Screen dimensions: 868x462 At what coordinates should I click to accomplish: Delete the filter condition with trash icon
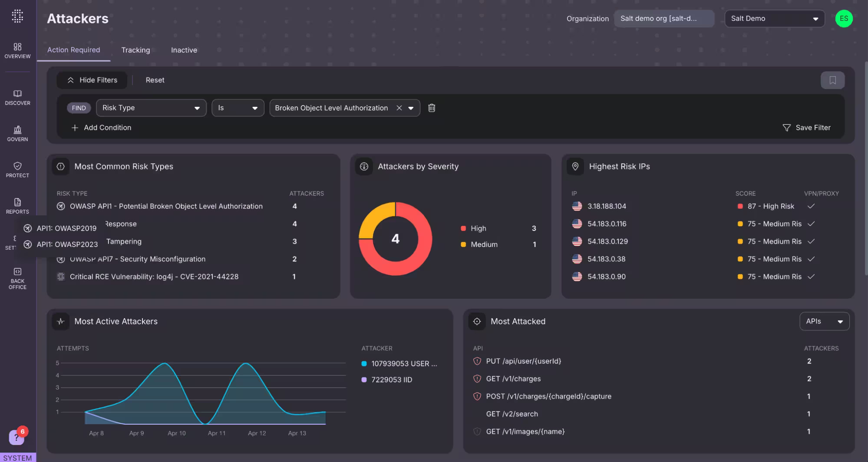click(x=431, y=108)
